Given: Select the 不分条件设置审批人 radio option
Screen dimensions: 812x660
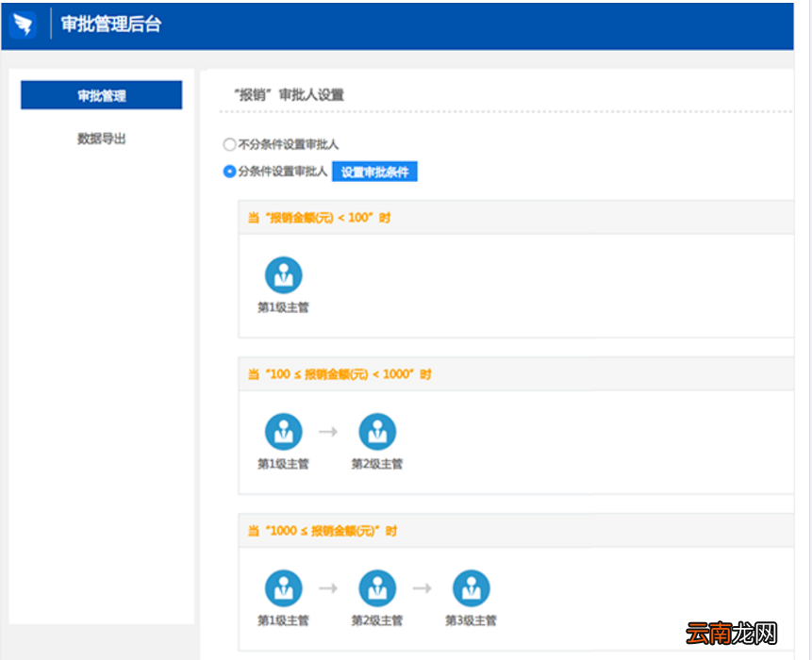Looking at the screenshot, I should click(229, 144).
